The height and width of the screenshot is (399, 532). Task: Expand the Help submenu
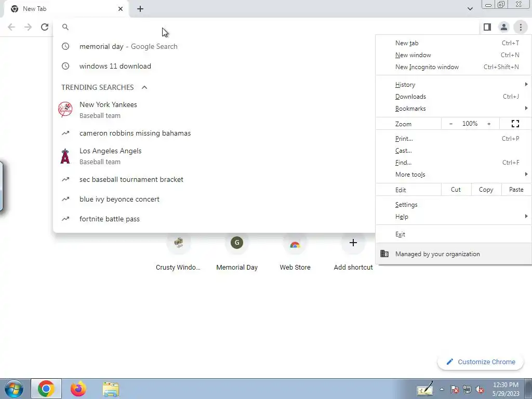click(454, 217)
